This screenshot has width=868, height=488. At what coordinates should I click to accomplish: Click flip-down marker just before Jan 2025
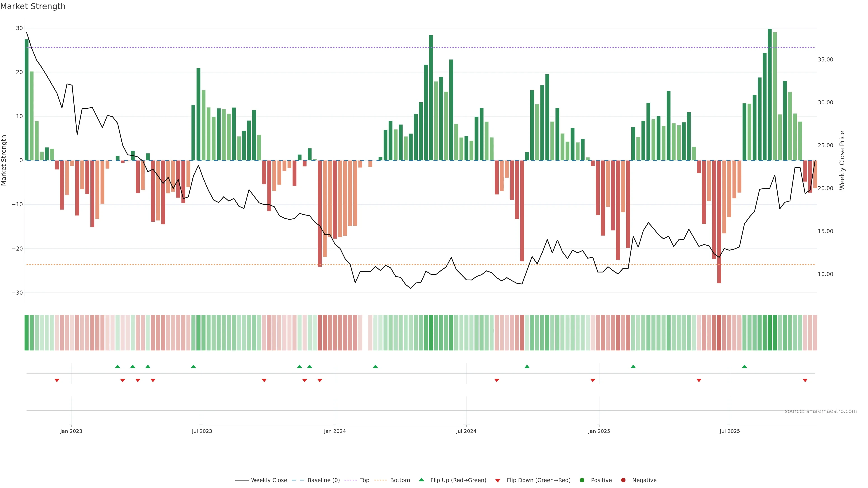(x=593, y=380)
